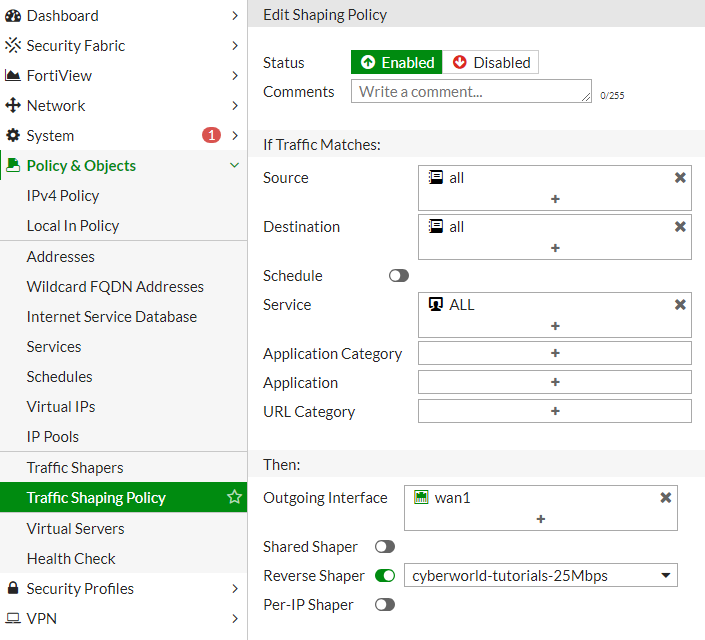
Task: Add a Source address entry
Action: 555,199
